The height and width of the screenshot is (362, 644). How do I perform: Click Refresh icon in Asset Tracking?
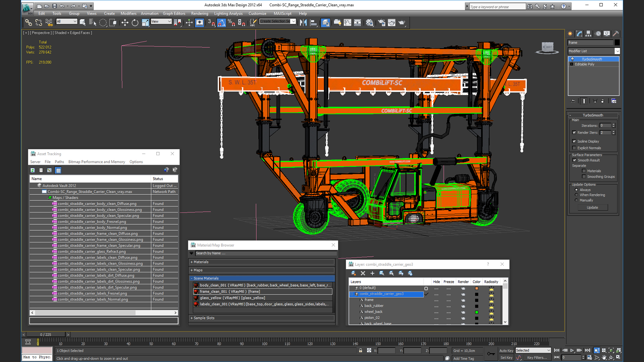[33, 170]
